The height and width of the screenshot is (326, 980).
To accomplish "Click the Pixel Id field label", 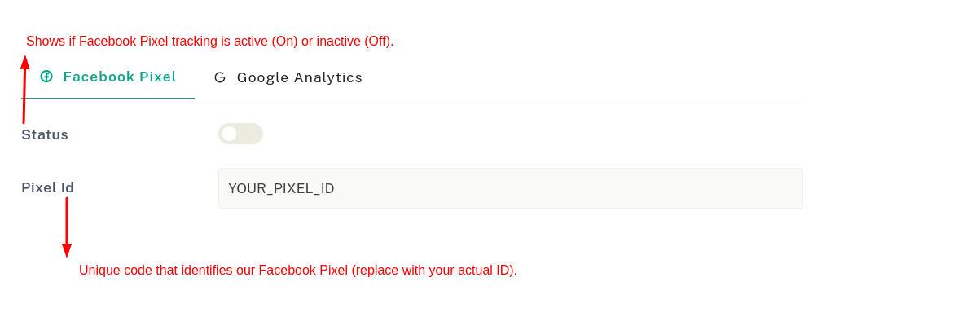I will pyautogui.click(x=47, y=187).
